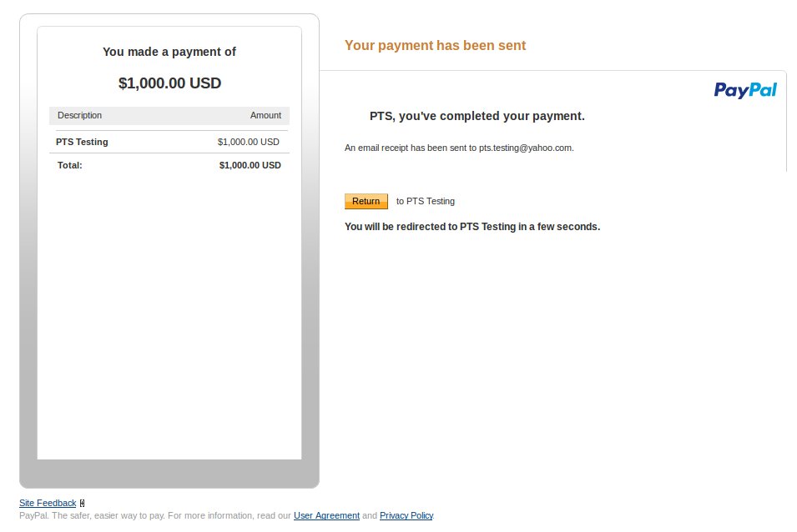Click 'to PTS Testing' text beside Return
797x532 pixels.
tap(426, 201)
